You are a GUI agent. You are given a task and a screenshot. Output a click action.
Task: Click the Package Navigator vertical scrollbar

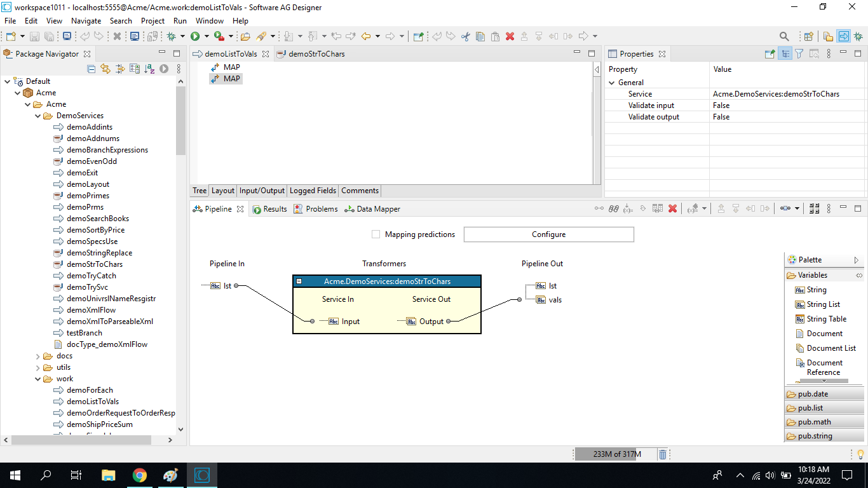pos(181,121)
